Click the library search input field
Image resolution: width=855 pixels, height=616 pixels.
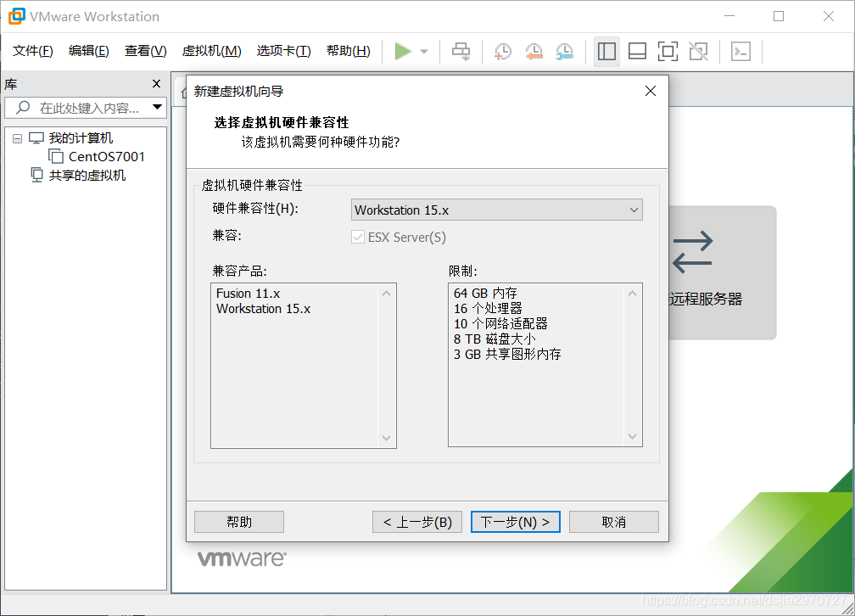(86, 108)
